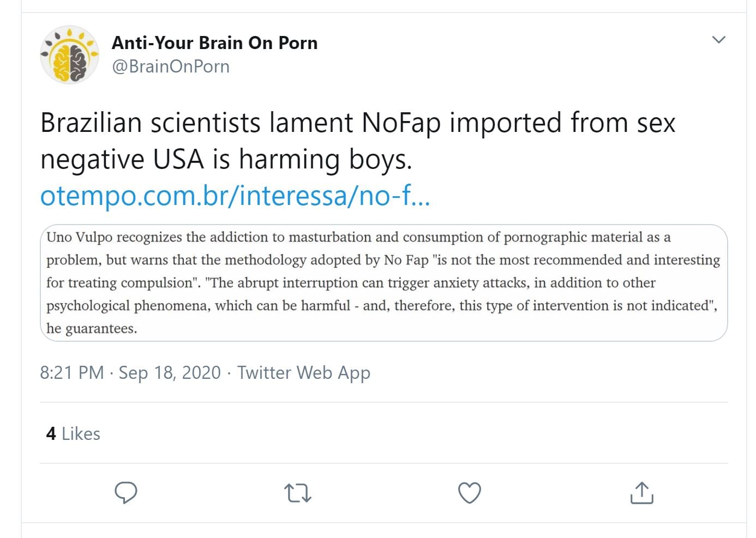Open the brain logo profile avatar
The width and height of the screenshot is (756, 538).
click(70, 55)
